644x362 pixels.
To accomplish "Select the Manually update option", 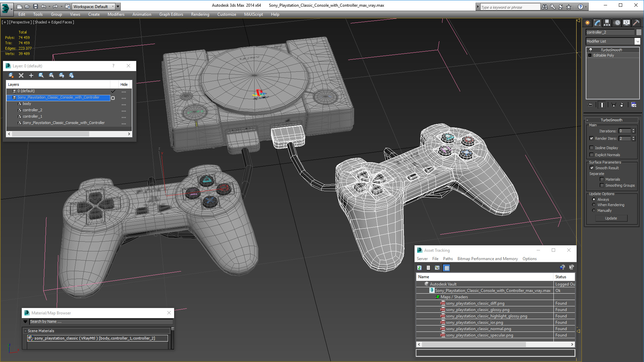I will 594,210.
